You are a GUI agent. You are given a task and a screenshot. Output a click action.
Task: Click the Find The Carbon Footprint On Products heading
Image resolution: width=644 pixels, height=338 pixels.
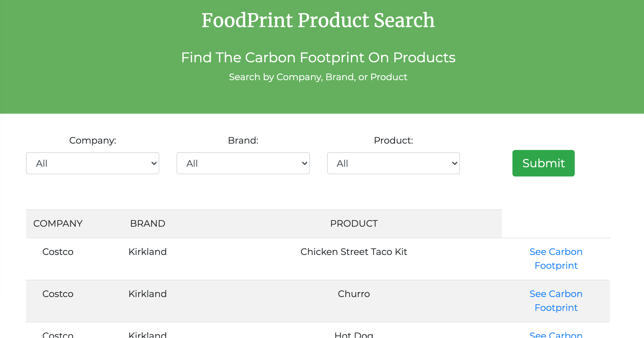(318, 57)
